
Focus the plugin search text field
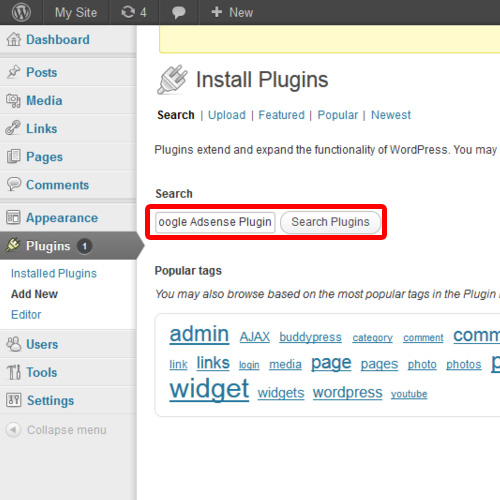[215, 222]
